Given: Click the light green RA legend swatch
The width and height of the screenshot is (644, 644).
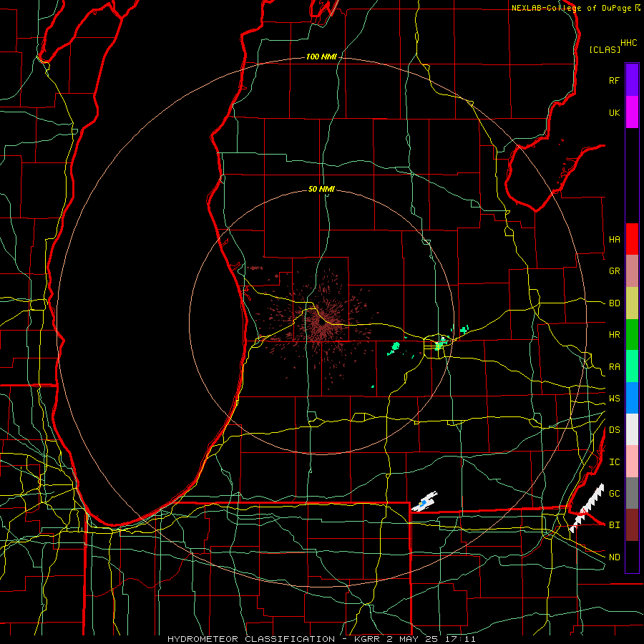Looking at the screenshot, I should 632,366.
